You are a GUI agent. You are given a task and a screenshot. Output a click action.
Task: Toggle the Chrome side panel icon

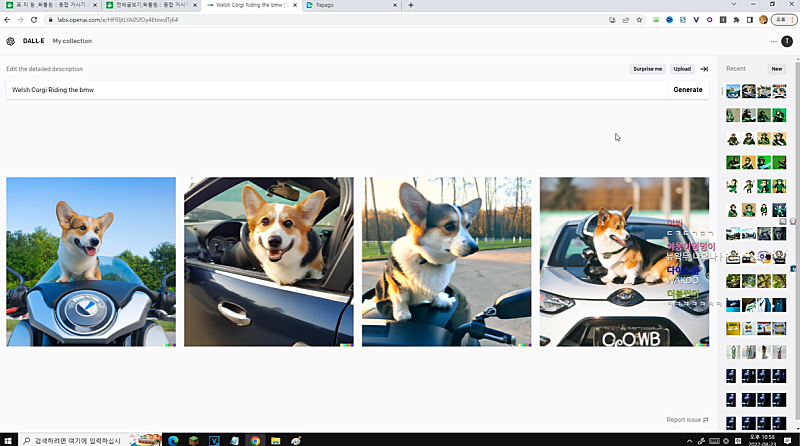tap(749, 19)
